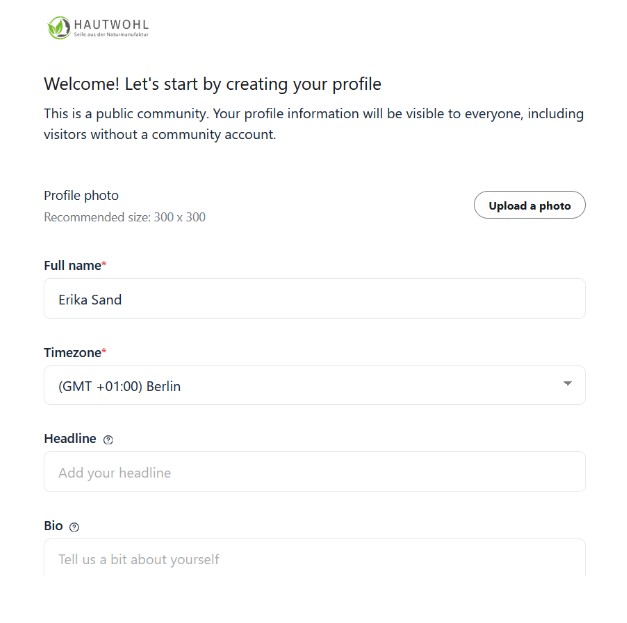Click the Profile photo label
Screen dimensions: 627x623
tap(81, 196)
